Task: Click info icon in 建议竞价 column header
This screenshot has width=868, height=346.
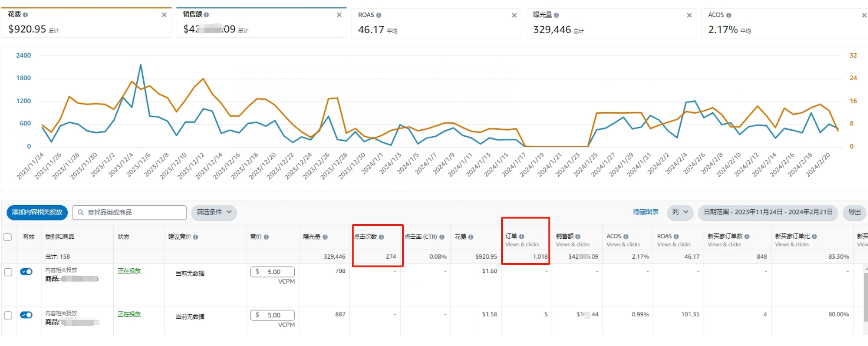Action: [x=196, y=237]
